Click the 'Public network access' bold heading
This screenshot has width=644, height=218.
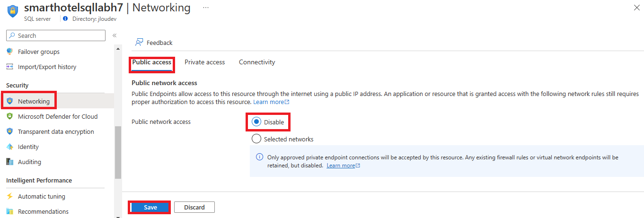coord(164,83)
